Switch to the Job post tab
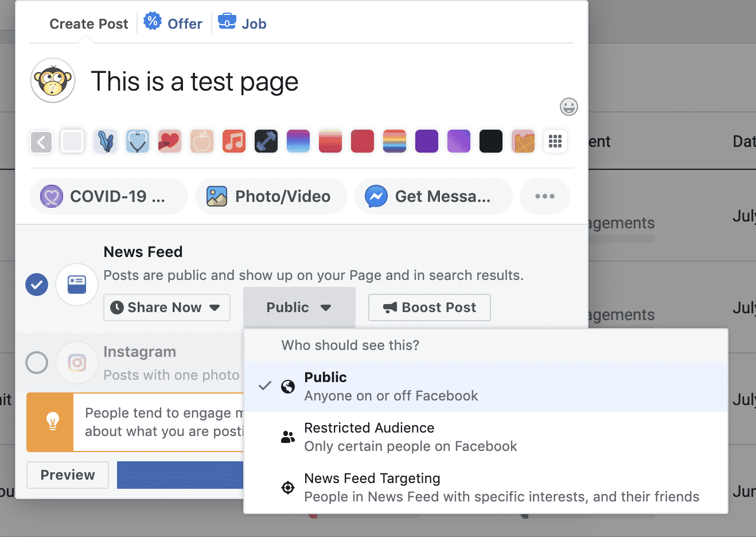The width and height of the screenshot is (756, 537). pyautogui.click(x=242, y=24)
